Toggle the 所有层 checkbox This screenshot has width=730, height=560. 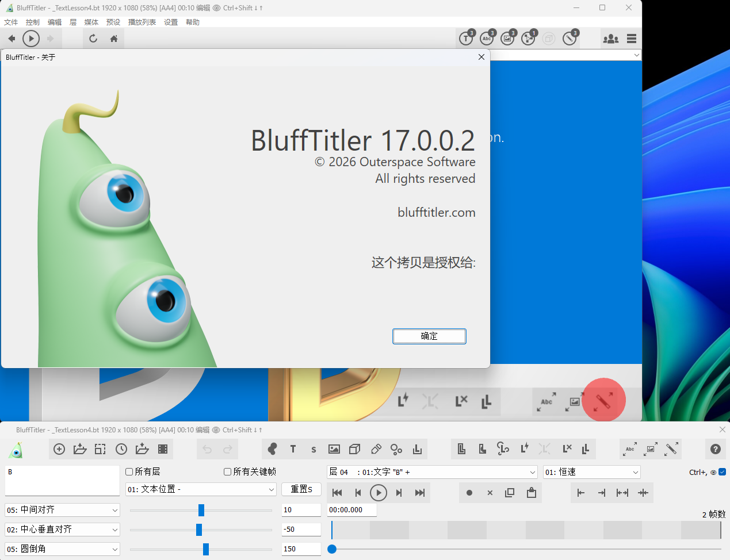(x=129, y=471)
